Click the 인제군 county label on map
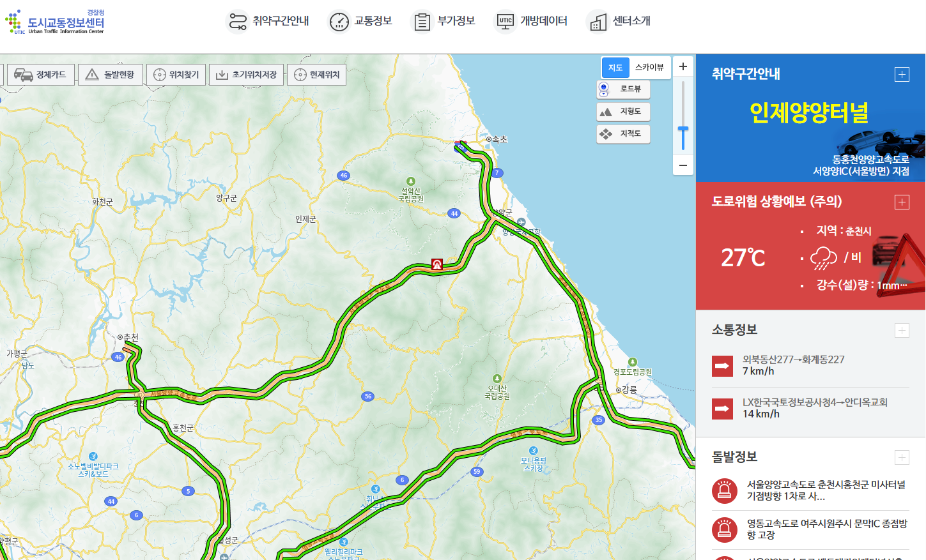 305,219
